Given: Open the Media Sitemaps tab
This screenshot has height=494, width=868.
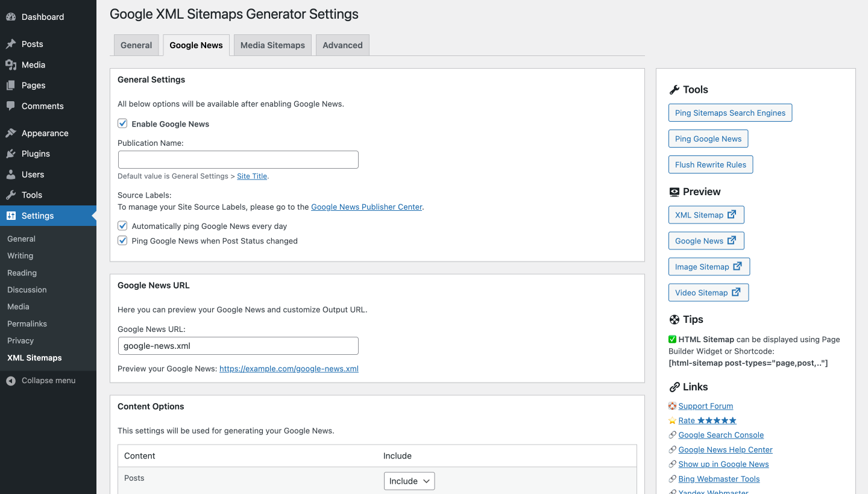Looking at the screenshot, I should point(272,45).
